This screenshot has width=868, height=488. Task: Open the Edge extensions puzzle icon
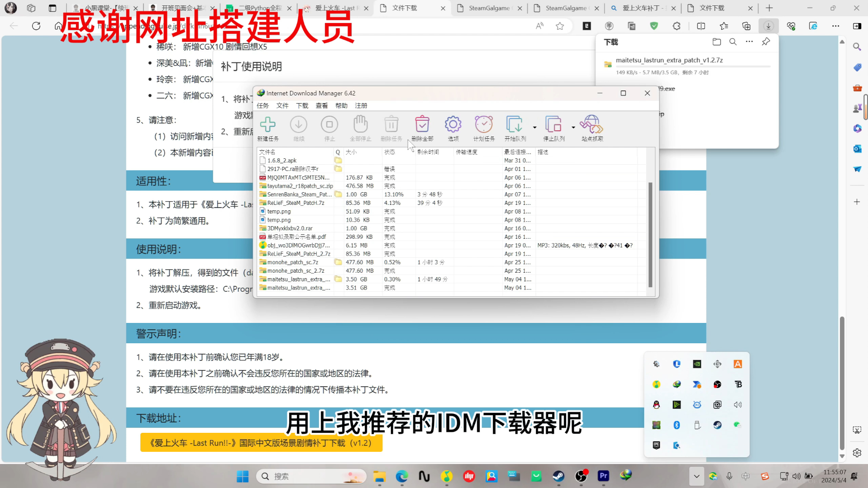[x=677, y=26]
